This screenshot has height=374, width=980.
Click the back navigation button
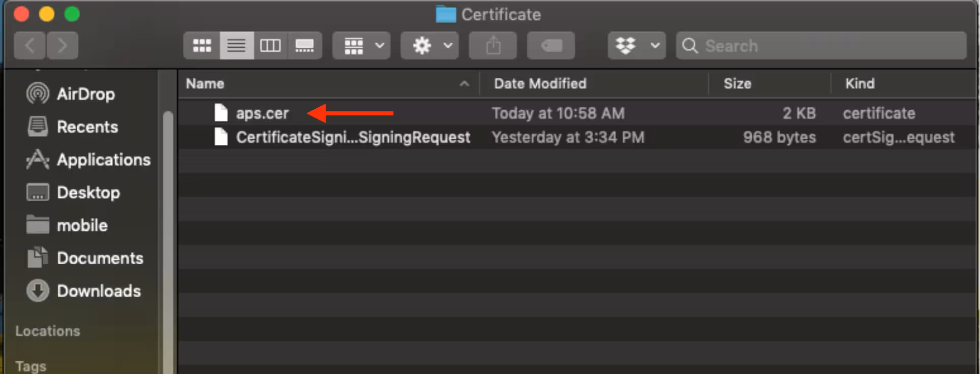click(29, 45)
